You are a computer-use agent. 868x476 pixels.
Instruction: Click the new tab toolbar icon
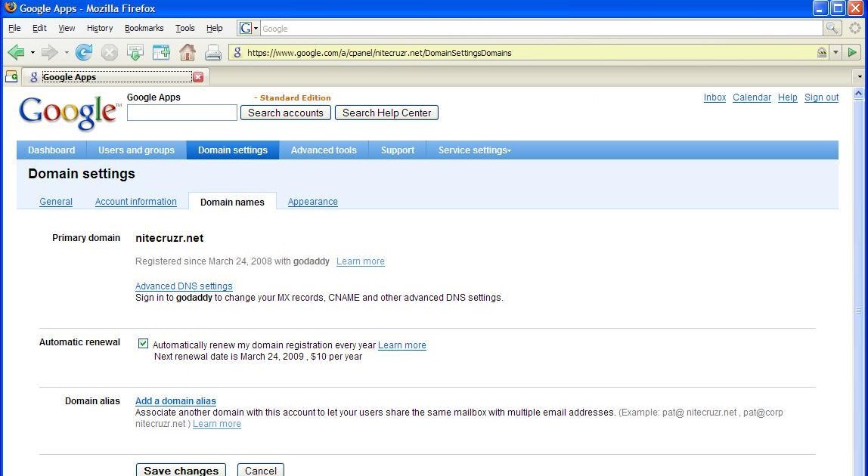coord(161,53)
